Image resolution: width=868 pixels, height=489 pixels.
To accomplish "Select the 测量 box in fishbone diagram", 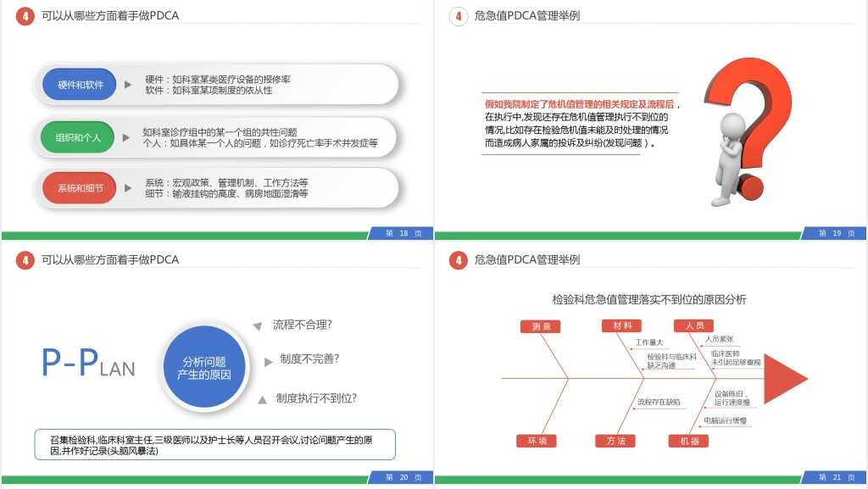I will click(540, 326).
